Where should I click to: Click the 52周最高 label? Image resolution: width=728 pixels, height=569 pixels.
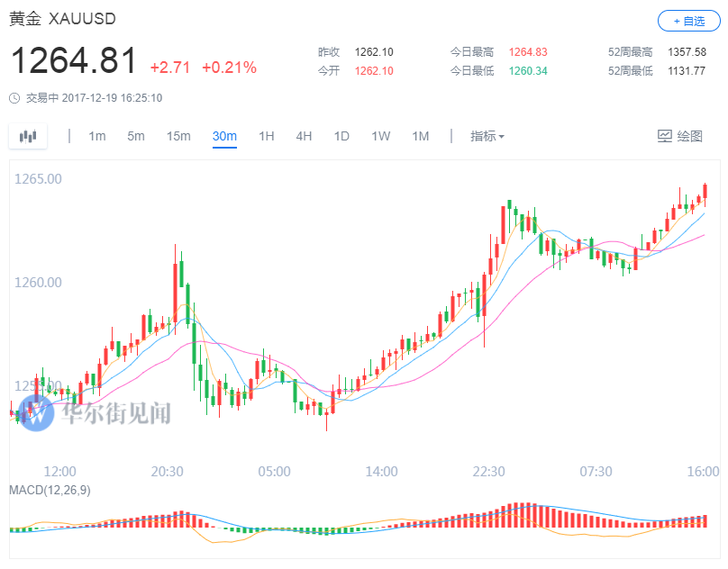(631, 52)
